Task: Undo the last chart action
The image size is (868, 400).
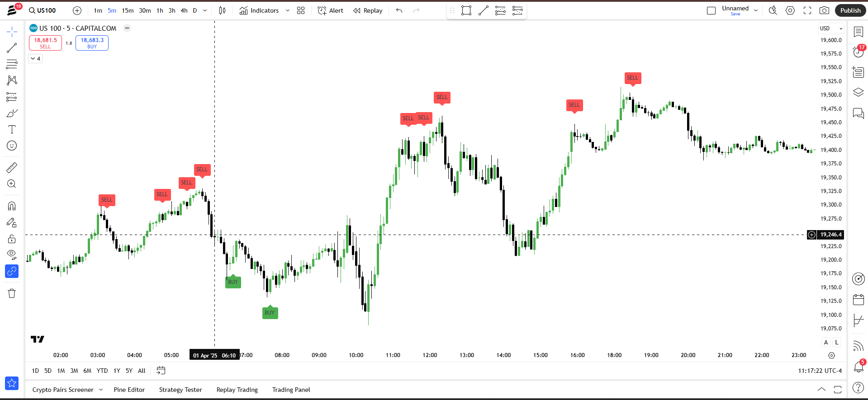Action: click(x=399, y=10)
